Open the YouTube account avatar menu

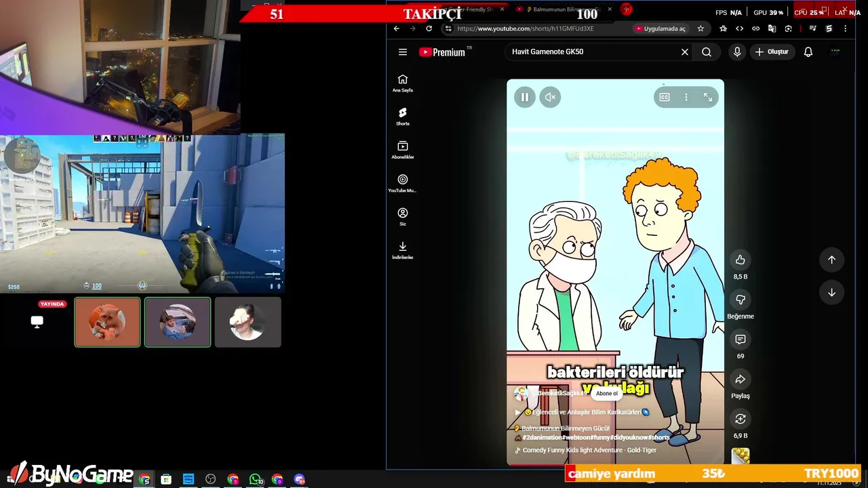tap(835, 52)
